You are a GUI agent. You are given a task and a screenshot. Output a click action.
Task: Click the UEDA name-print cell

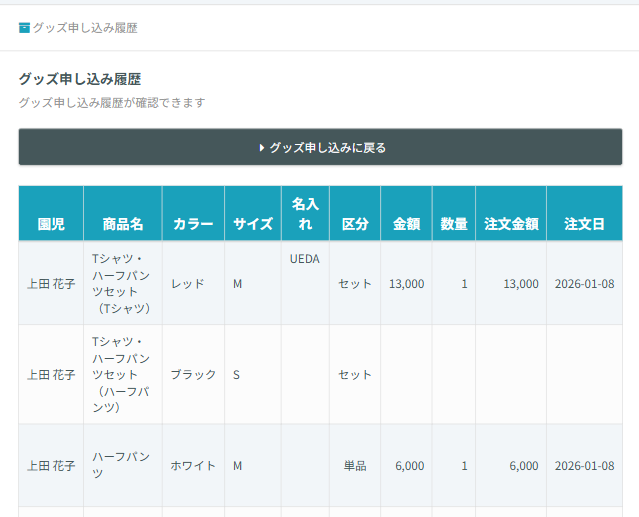(x=305, y=259)
